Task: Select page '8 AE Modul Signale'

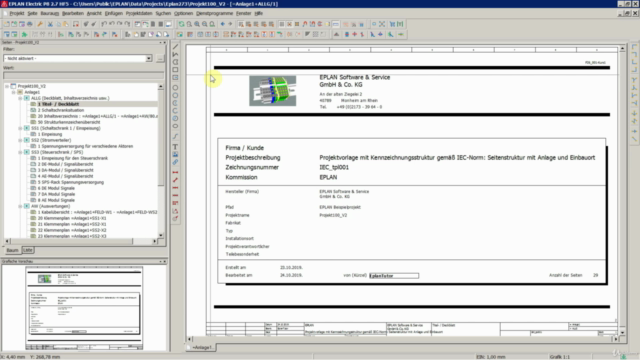Action: tap(56, 200)
